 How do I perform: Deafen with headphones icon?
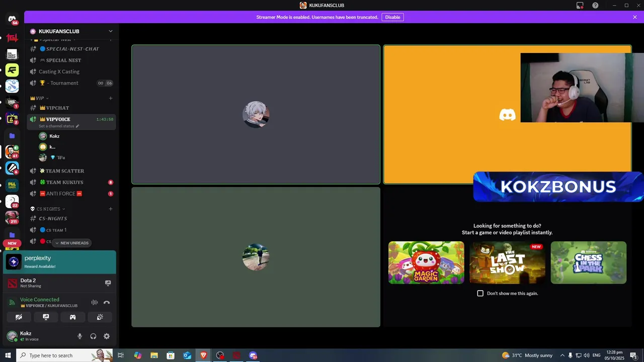point(93,336)
